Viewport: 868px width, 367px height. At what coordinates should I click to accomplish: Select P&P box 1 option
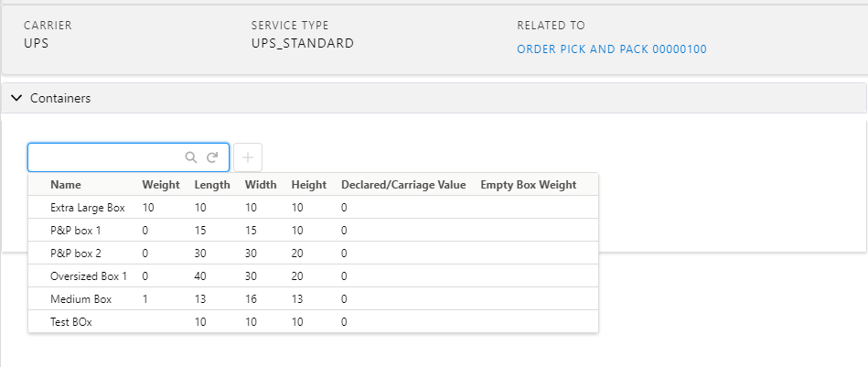click(x=314, y=231)
